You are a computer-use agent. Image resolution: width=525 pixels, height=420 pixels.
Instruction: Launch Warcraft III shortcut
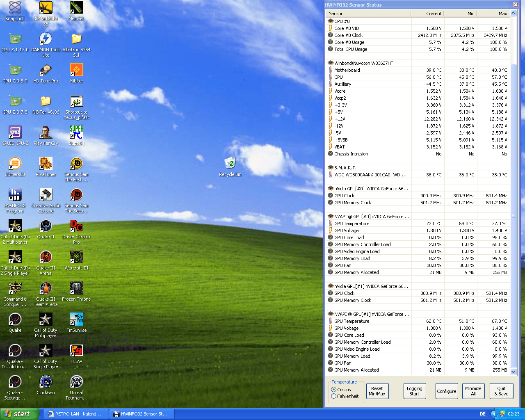pos(76,260)
